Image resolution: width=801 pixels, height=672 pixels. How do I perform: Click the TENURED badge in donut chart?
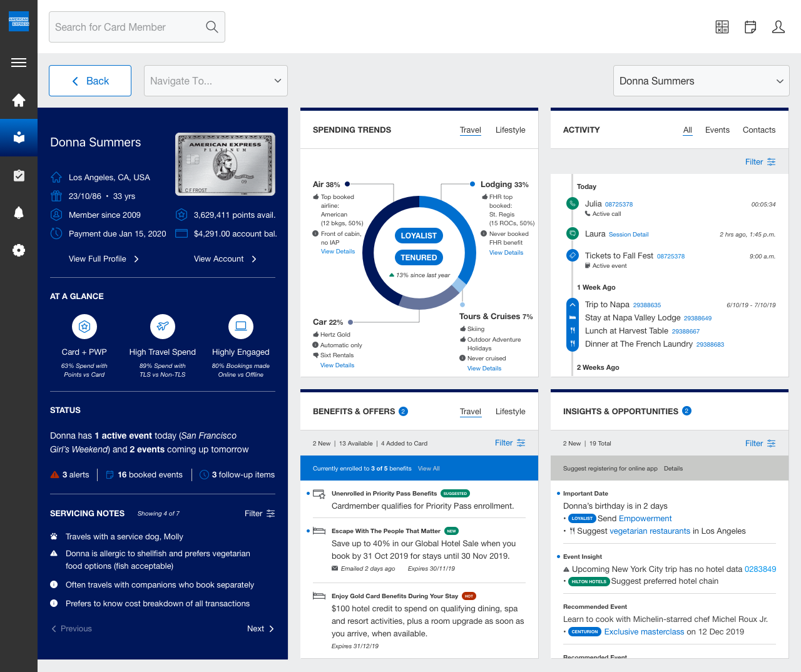pyautogui.click(x=419, y=258)
